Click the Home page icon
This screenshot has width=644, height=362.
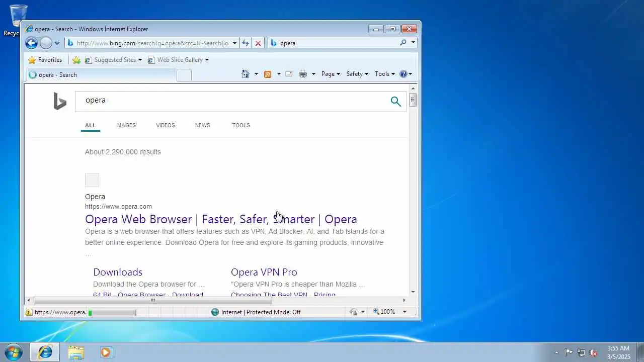coord(246,74)
